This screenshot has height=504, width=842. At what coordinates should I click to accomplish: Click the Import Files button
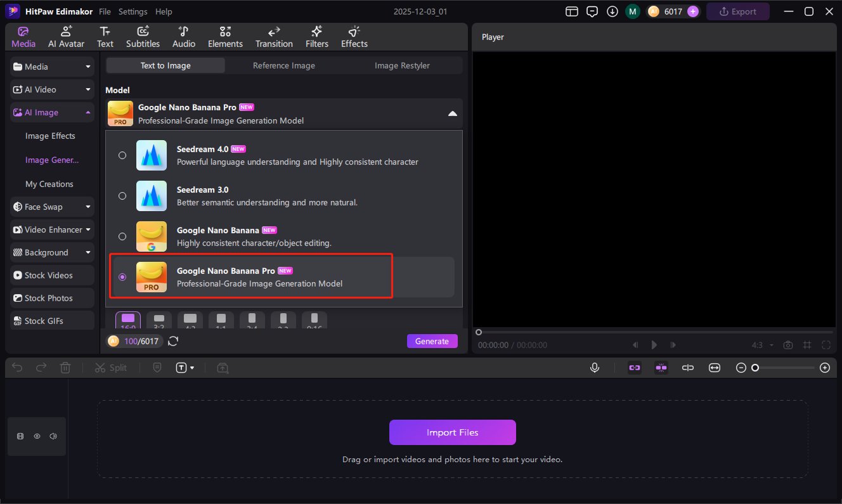(452, 432)
